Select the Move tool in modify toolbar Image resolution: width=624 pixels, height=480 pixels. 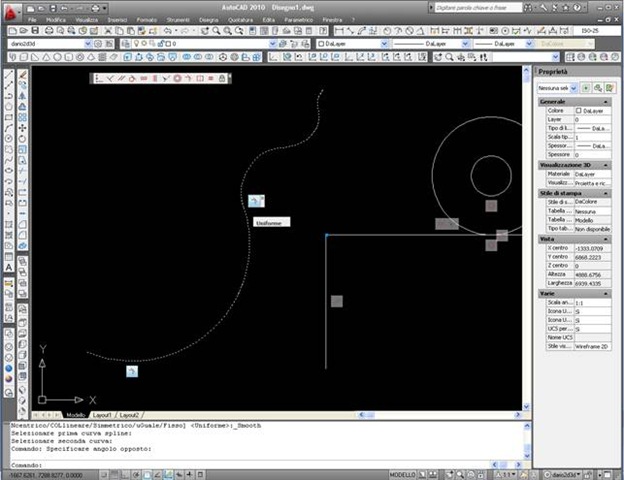(23, 128)
